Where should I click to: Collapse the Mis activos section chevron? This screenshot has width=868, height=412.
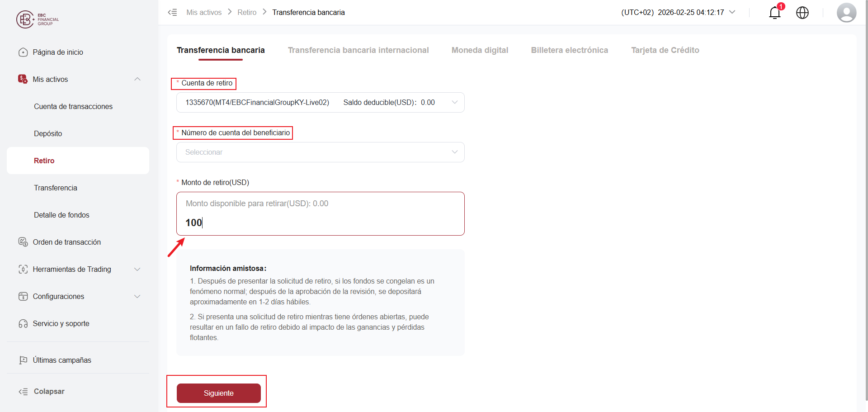click(137, 79)
